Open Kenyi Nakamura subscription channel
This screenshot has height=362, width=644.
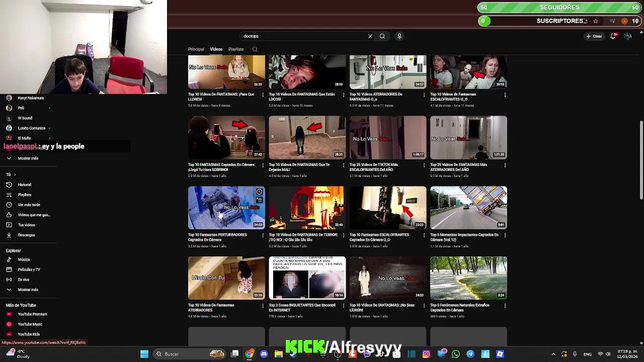30,98
